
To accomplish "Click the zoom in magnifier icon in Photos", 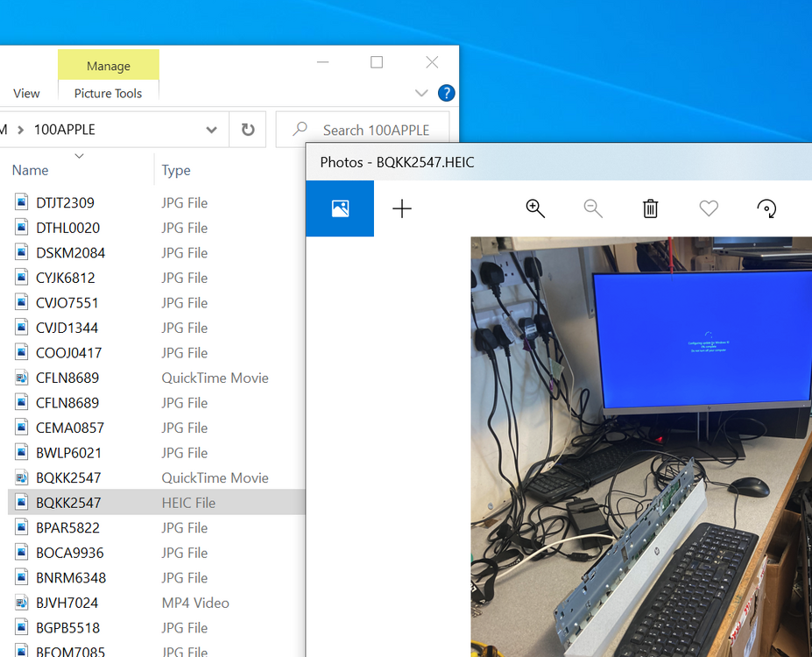I will [535, 208].
